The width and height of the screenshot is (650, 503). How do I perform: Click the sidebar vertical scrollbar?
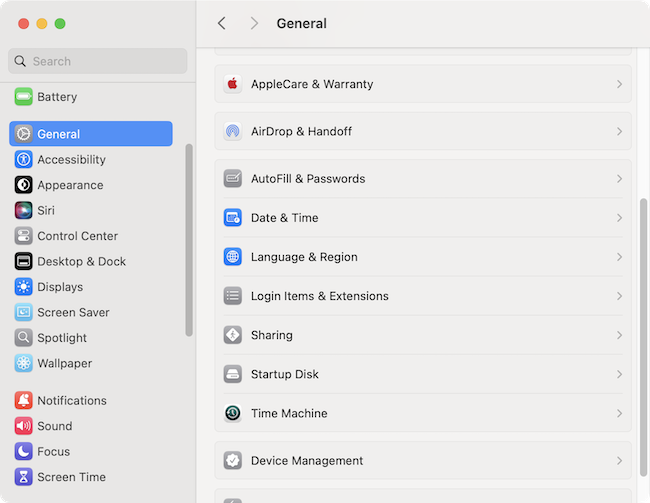point(189,240)
